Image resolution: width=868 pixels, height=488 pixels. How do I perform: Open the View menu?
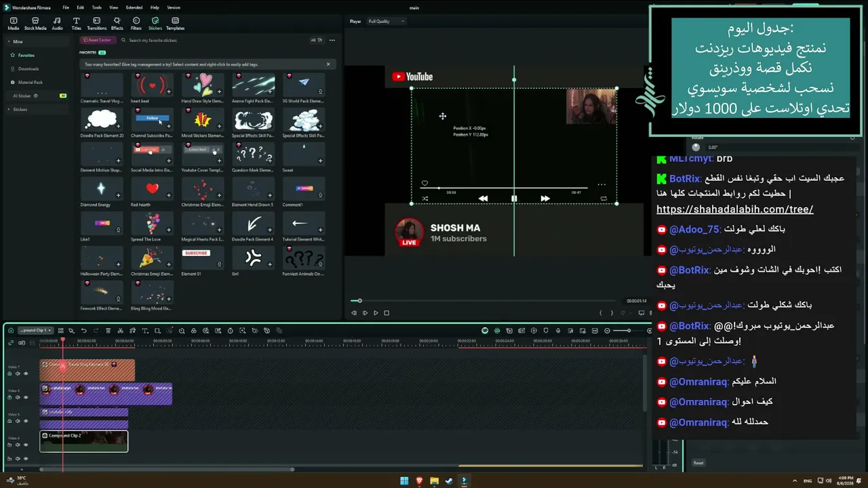(113, 7)
